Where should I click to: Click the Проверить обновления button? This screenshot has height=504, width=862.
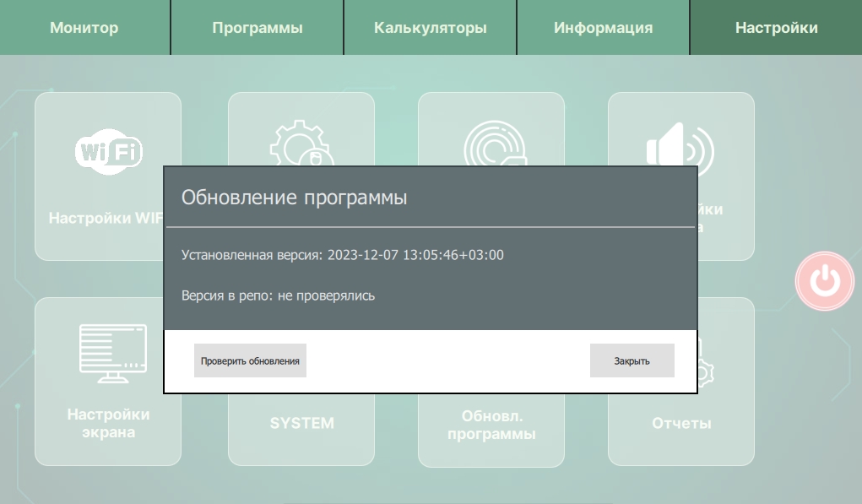(250, 360)
